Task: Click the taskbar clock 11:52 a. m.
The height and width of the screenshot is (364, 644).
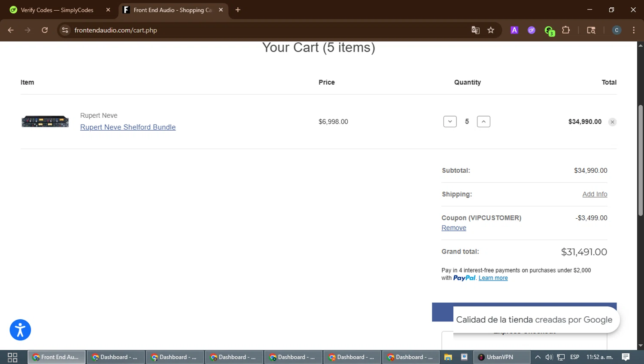Action: click(600, 357)
